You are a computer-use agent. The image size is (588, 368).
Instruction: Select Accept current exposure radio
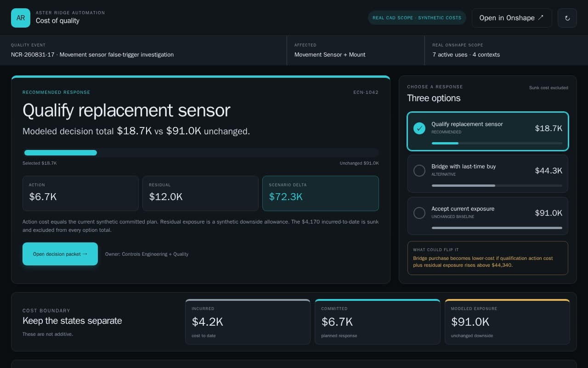pyautogui.click(x=419, y=213)
